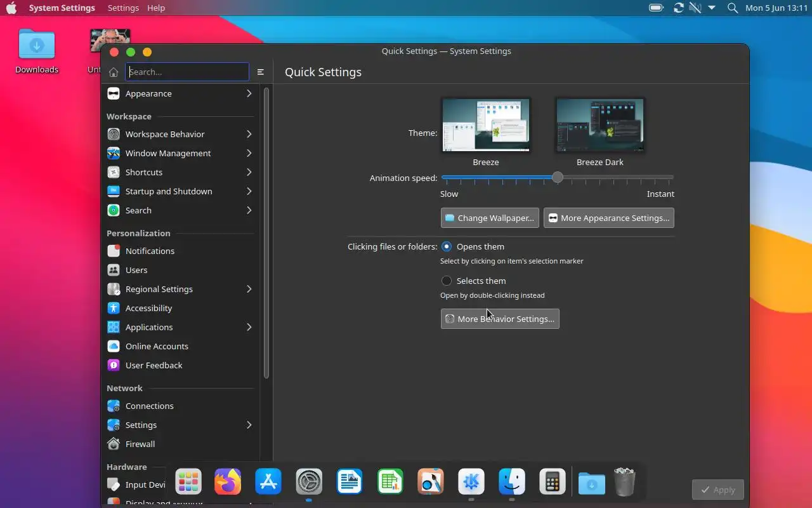Open the Help menu
This screenshot has height=508, width=812.
156,8
